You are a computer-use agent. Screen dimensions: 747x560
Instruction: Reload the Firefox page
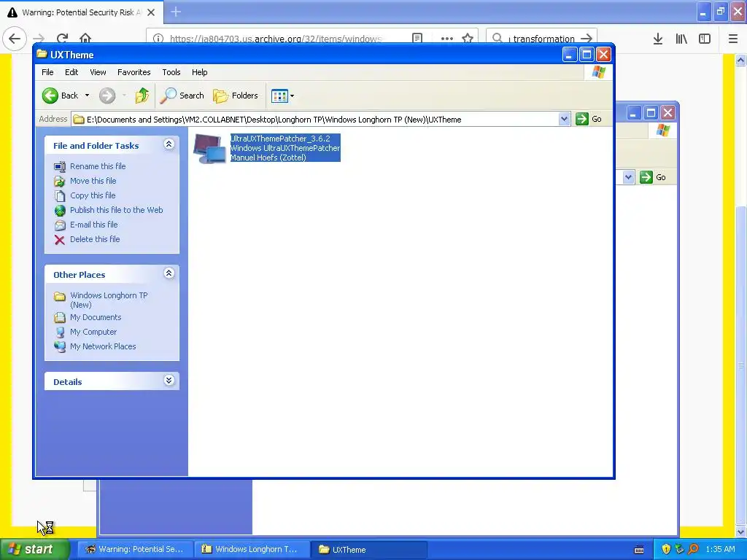pyautogui.click(x=62, y=39)
